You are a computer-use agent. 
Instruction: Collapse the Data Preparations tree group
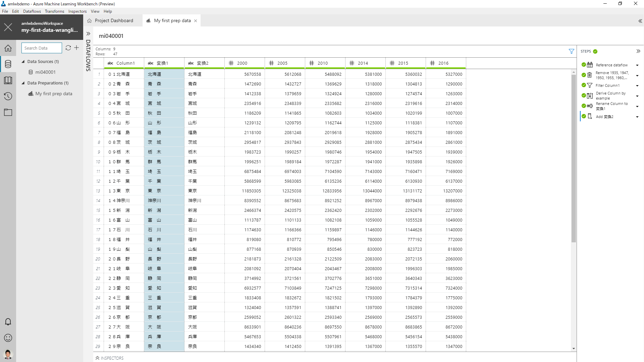[x=23, y=83]
